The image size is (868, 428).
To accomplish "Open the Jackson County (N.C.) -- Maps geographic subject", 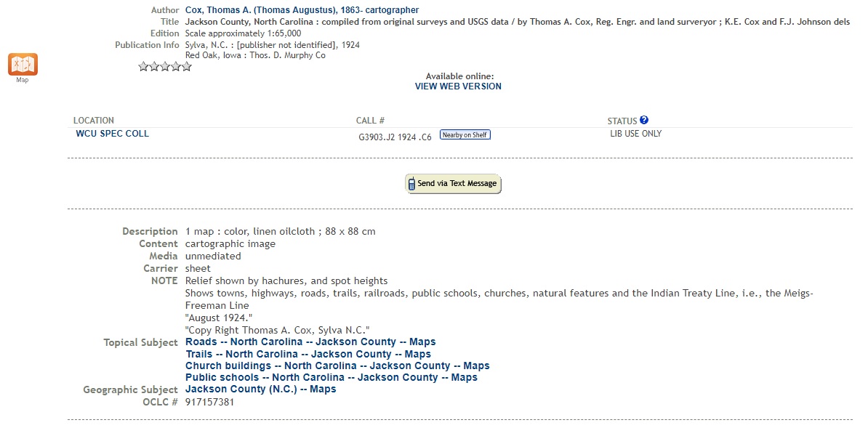I will tap(261, 389).
